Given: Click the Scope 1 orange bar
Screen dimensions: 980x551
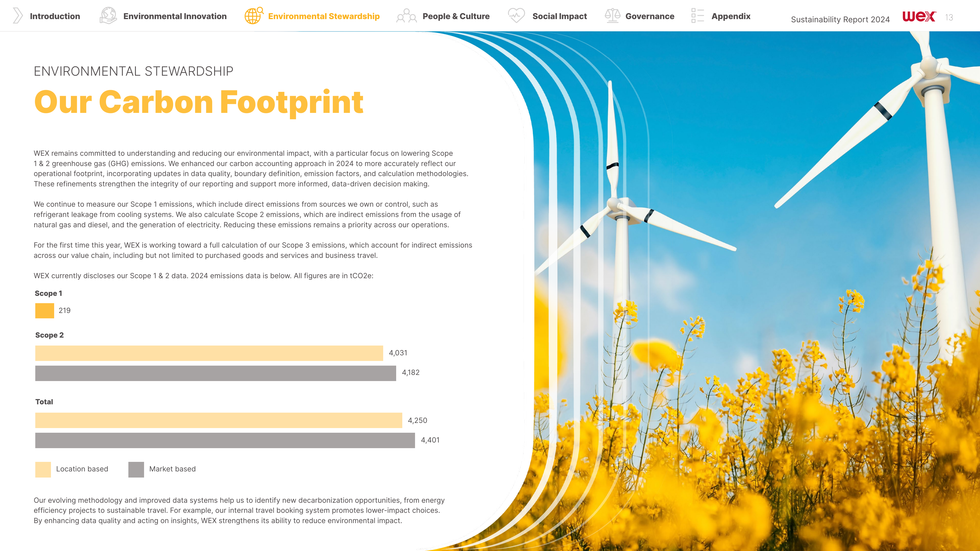Looking at the screenshot, I should point(45,311).
